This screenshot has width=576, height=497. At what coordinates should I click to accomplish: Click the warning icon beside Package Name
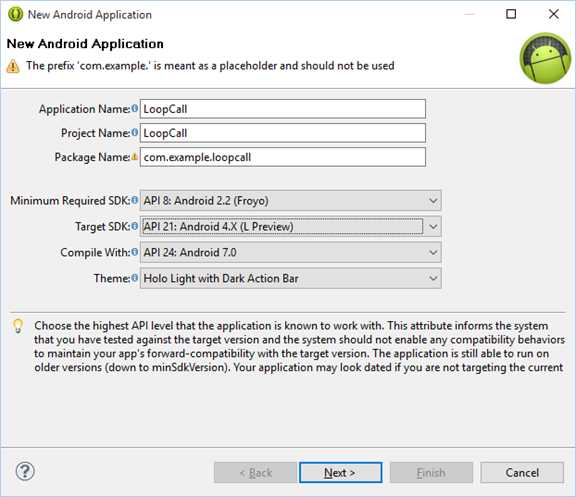pyautogui.click(x=134, y=156)
